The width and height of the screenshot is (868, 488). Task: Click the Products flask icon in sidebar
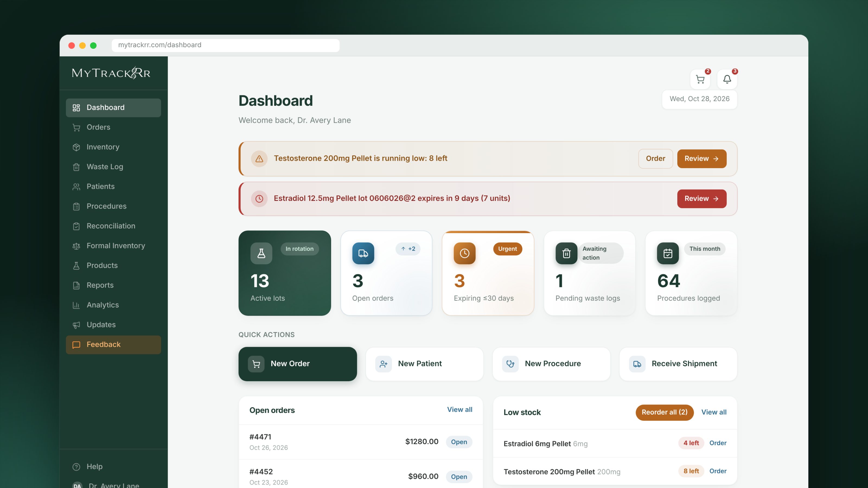[76, 266]
